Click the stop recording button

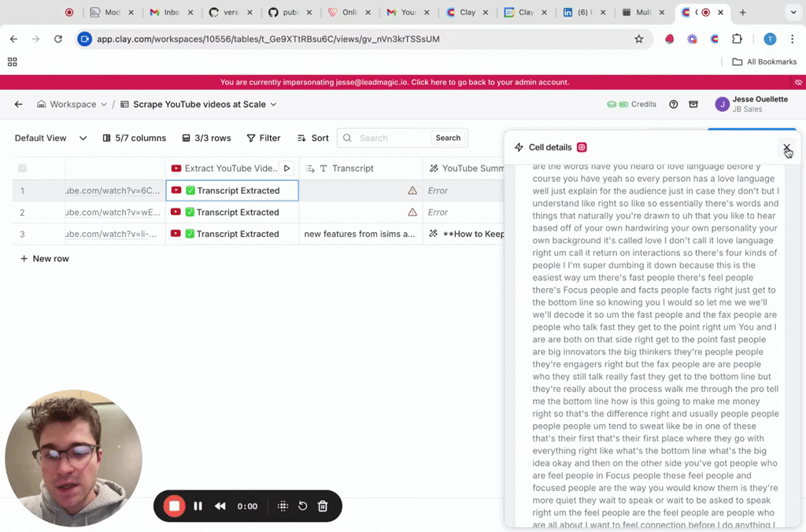point(175,506)
